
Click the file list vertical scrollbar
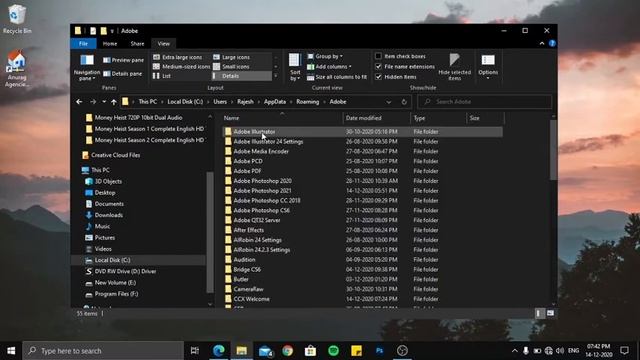553,150
